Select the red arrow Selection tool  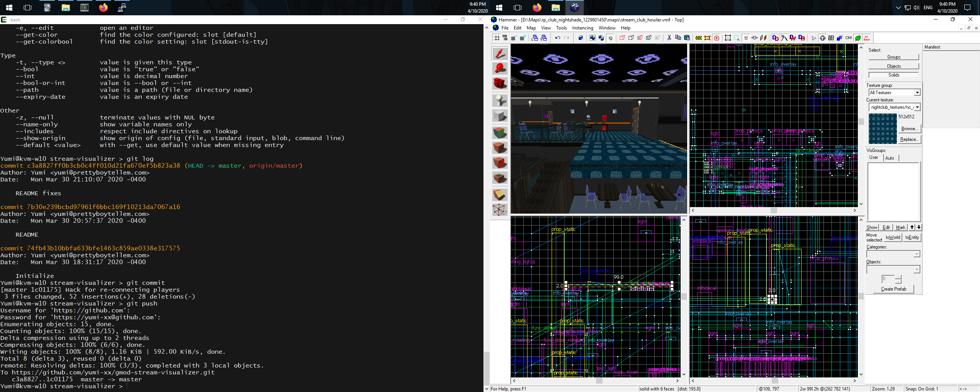click(x=500, y=54)
